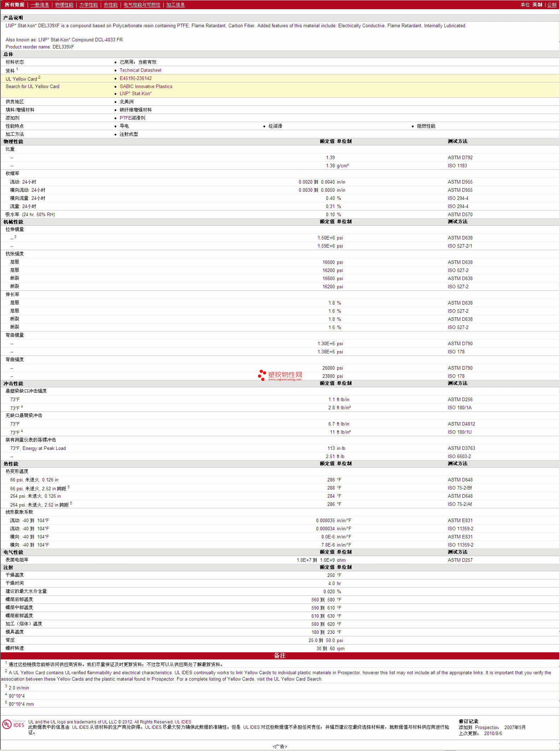Open the 加工信息 tab
Image resolution: width=560 pixels, height=751 pixels.
click(175, 5)
